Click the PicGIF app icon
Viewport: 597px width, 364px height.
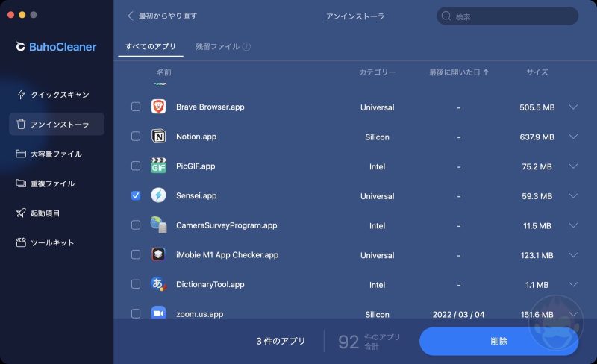point(158,166)
